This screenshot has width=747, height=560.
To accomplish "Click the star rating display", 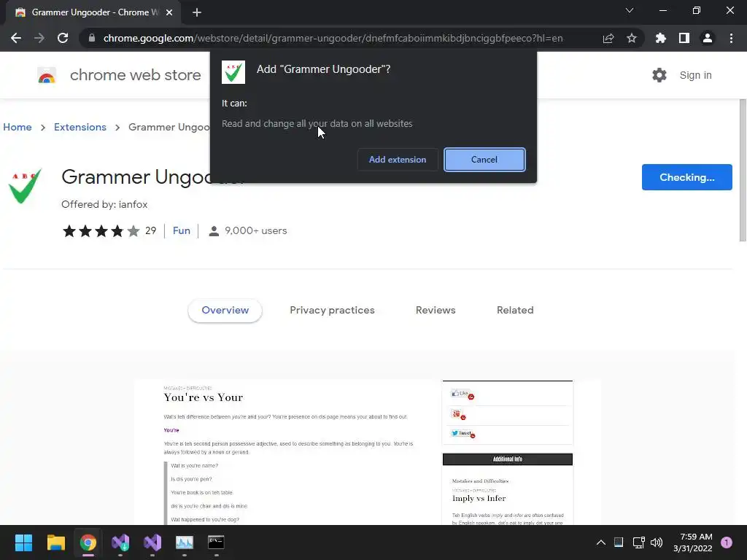I will click(x=101, y=231).
